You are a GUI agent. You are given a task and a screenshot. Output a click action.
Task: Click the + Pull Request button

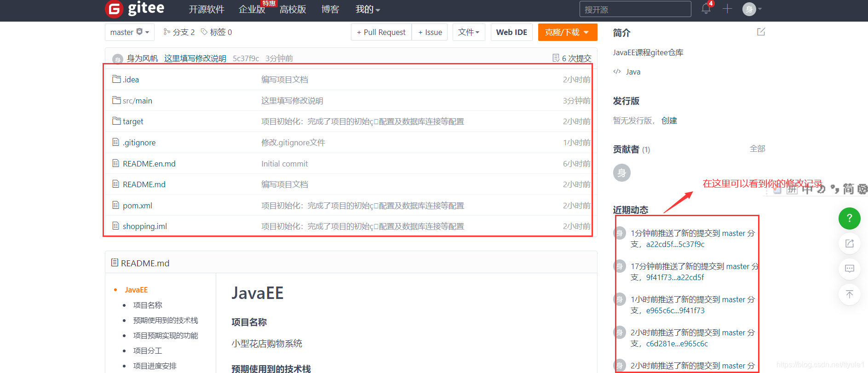coord(381,32)
